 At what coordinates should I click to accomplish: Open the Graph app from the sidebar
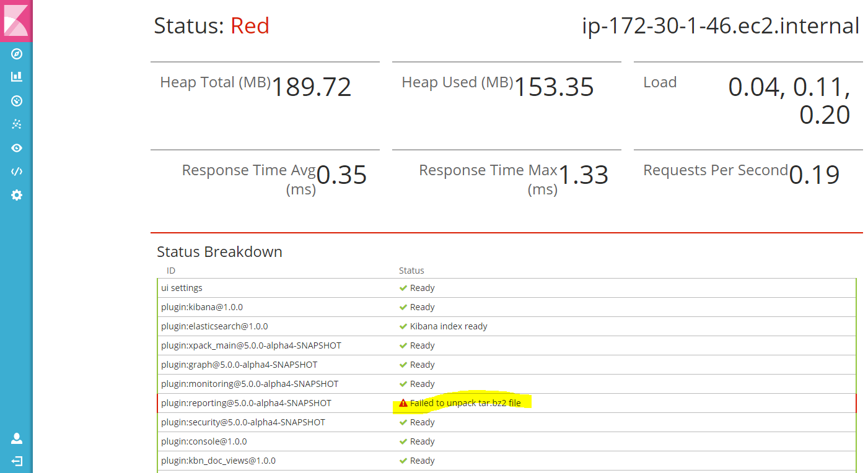pos(17,124)
